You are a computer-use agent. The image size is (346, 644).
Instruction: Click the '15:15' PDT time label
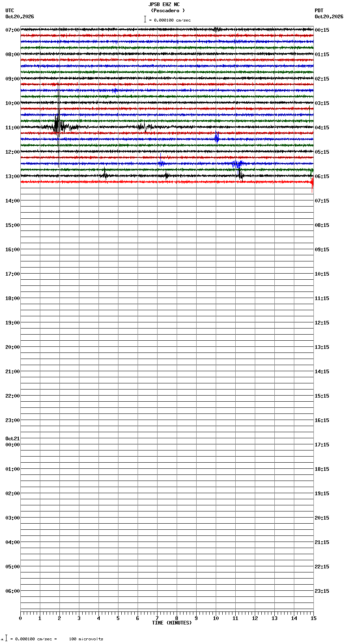322,396
